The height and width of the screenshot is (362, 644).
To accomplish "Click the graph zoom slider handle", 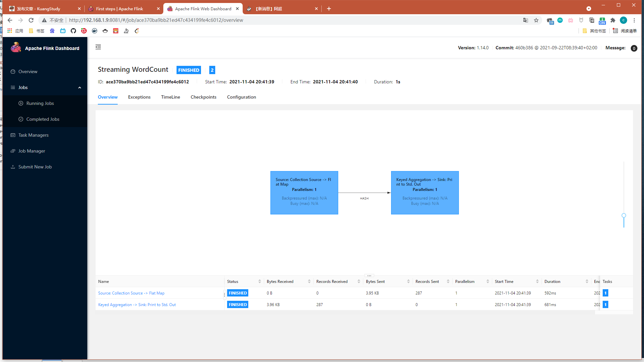I will click(624, 216).
